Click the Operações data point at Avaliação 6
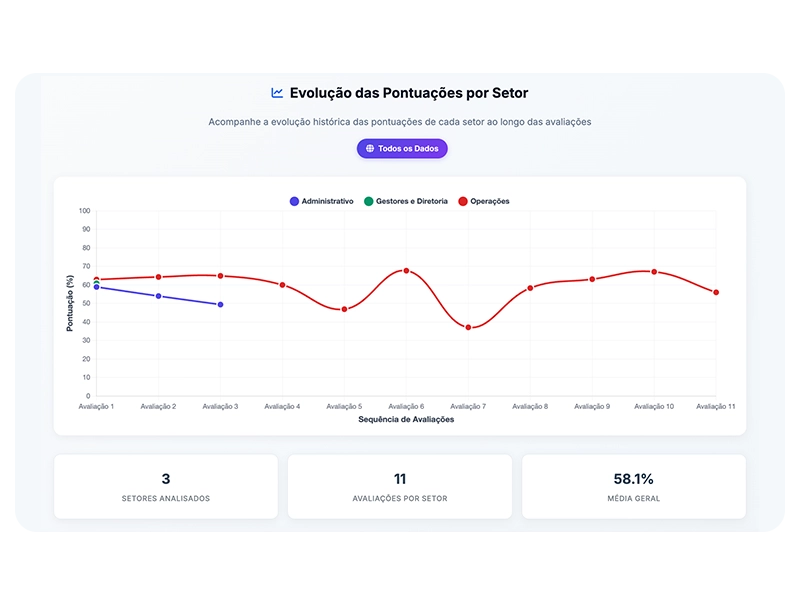800x595 pixels. (406, 271)
